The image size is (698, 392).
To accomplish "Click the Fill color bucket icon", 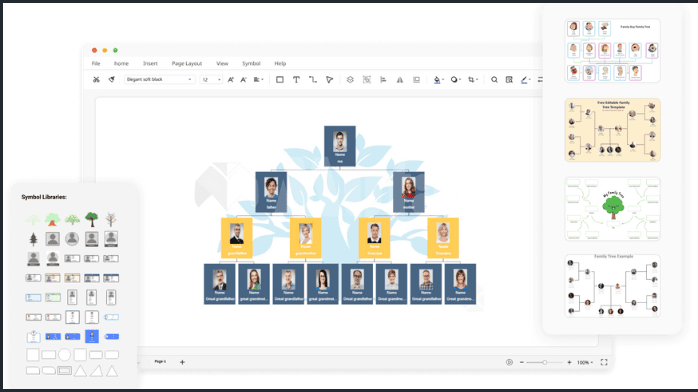I will point(437,80).
